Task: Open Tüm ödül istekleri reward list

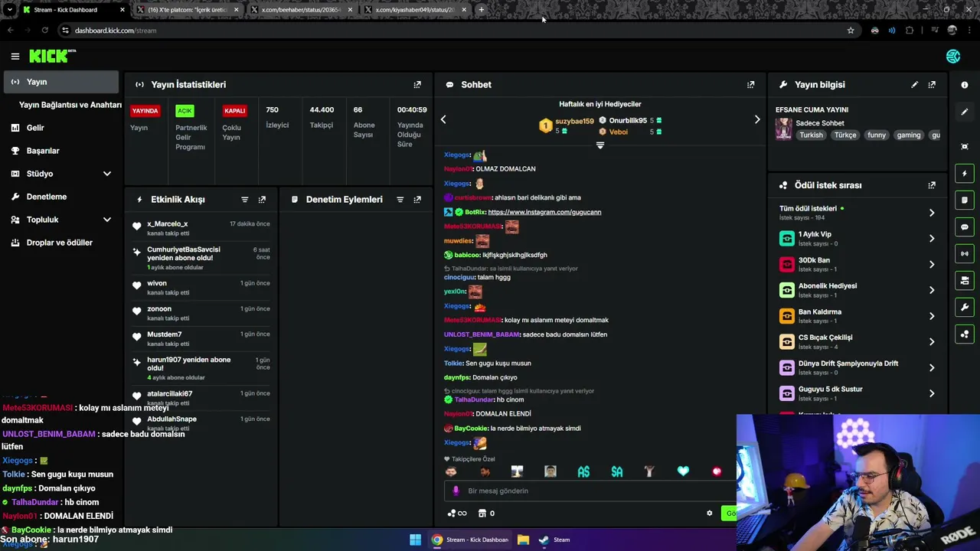Action: tap(857, 213)
